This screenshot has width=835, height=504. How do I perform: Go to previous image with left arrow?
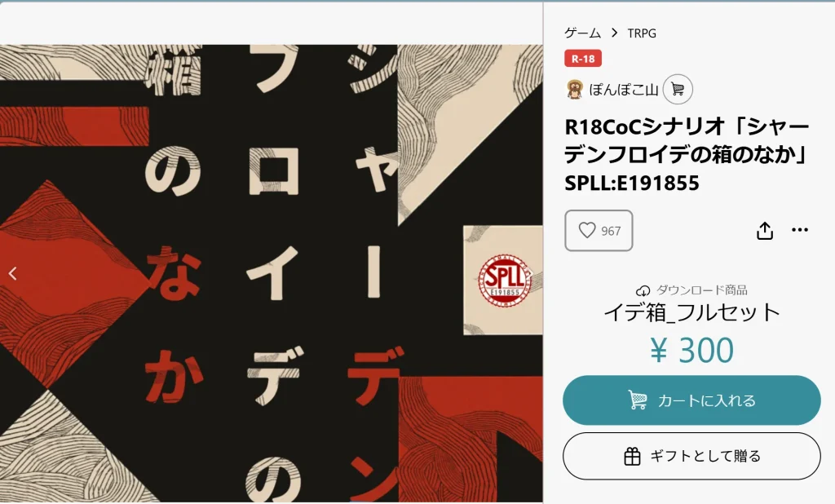(13, 273)
